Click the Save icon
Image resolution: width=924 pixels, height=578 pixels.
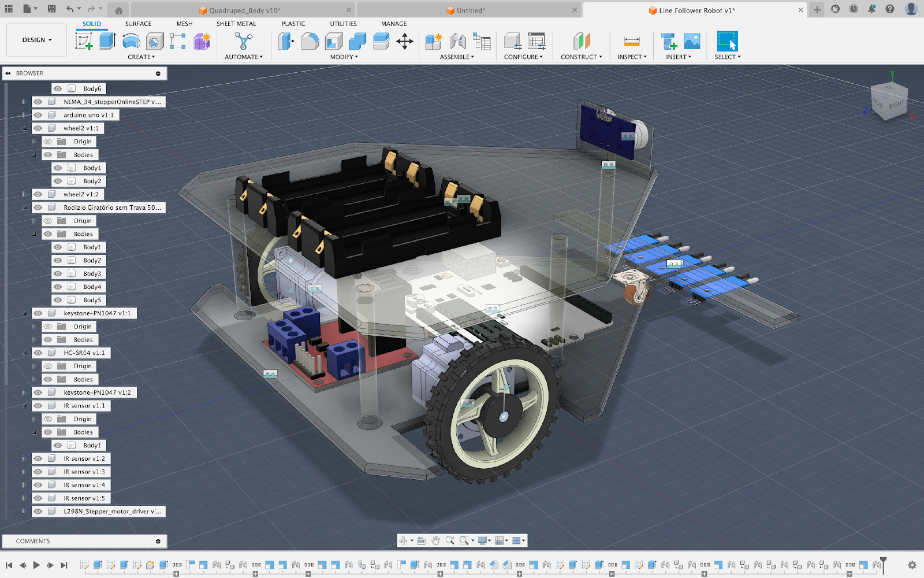pos(51,9)
